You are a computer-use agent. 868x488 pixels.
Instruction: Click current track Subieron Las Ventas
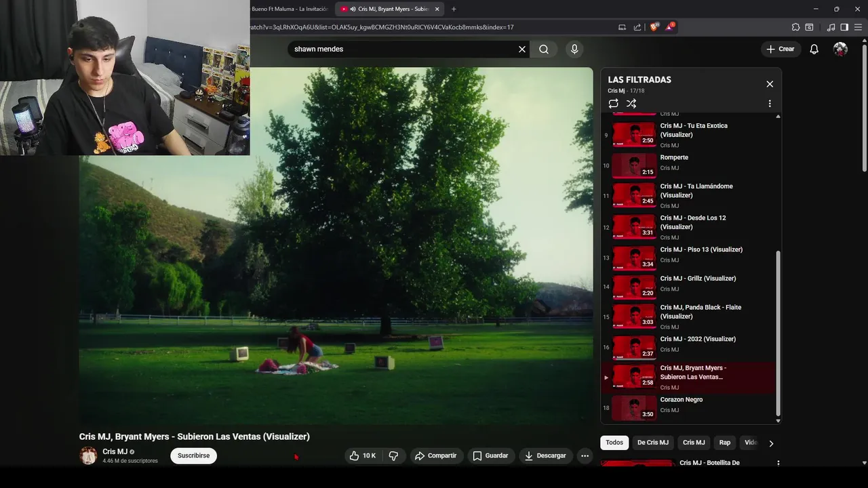688,378
